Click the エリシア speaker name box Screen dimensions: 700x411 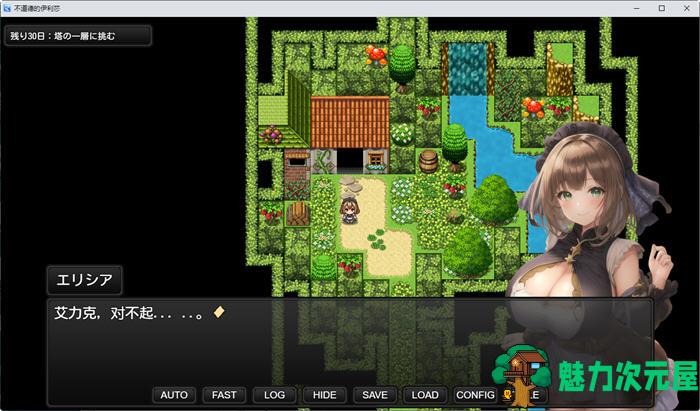pyautogui.click(x=84, y=280)
